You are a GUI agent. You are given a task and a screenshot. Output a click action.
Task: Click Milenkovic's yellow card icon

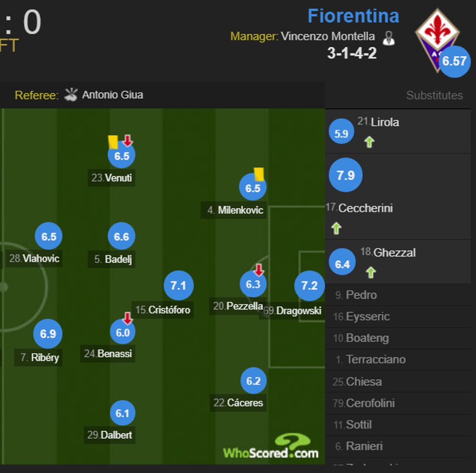coord(259,174)
